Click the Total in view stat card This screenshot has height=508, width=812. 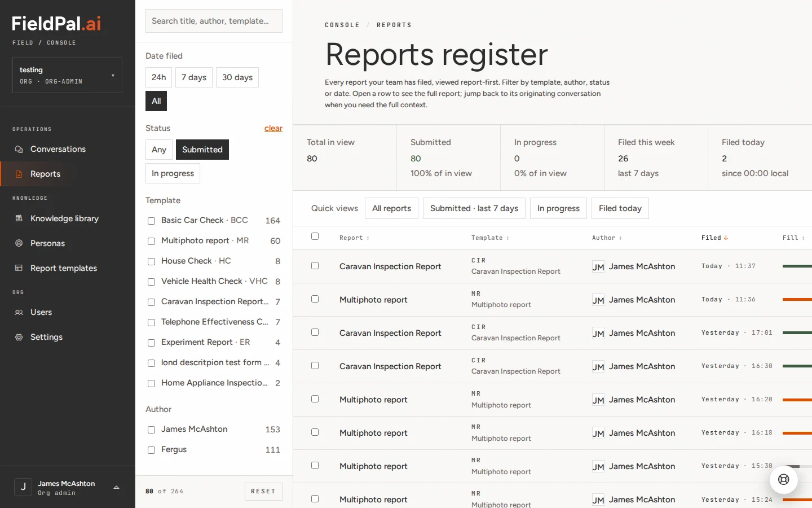(345, 157)
